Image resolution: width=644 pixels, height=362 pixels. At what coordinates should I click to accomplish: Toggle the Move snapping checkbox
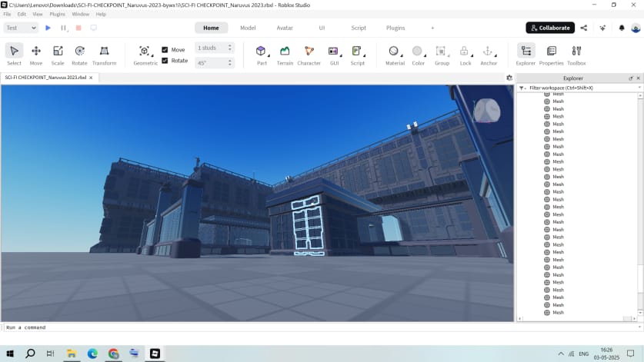click(165, 50)
